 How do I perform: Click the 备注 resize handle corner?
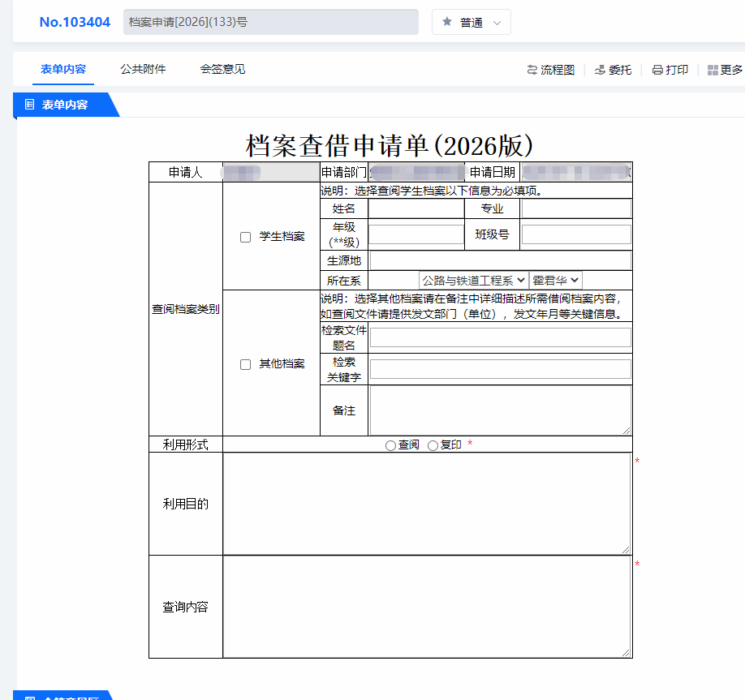[x=627, y=431]
